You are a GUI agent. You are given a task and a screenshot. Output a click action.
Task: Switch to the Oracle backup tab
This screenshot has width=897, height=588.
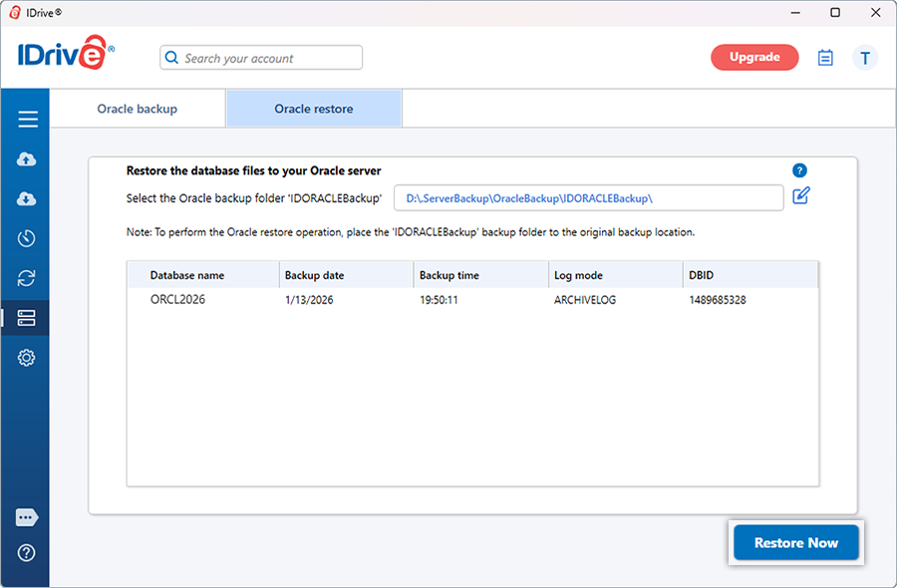click(138, 109)
